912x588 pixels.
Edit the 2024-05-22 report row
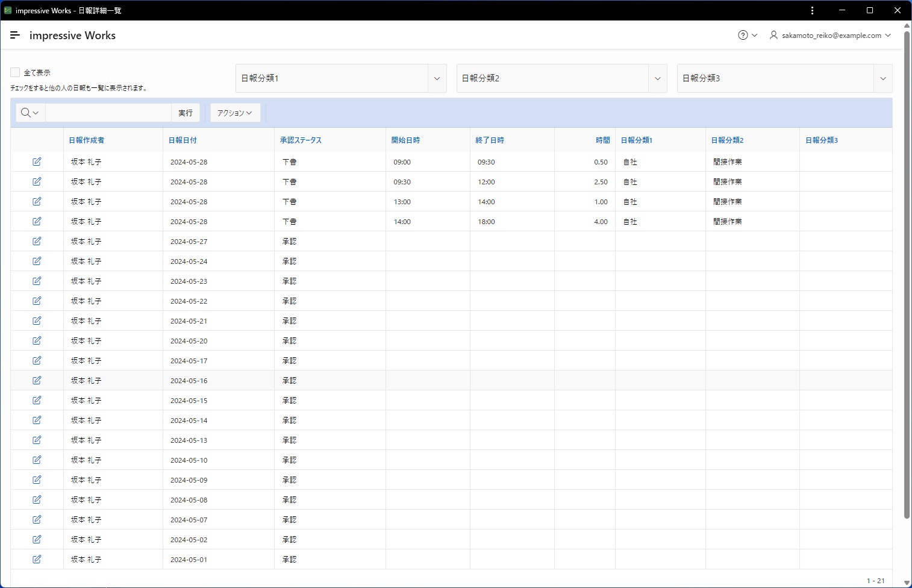click(x=37, y=301)
